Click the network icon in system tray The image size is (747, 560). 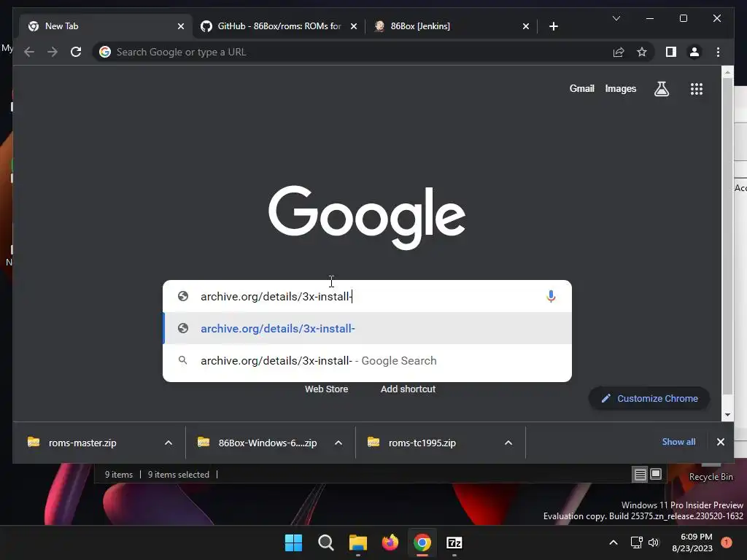coord(636,542)
